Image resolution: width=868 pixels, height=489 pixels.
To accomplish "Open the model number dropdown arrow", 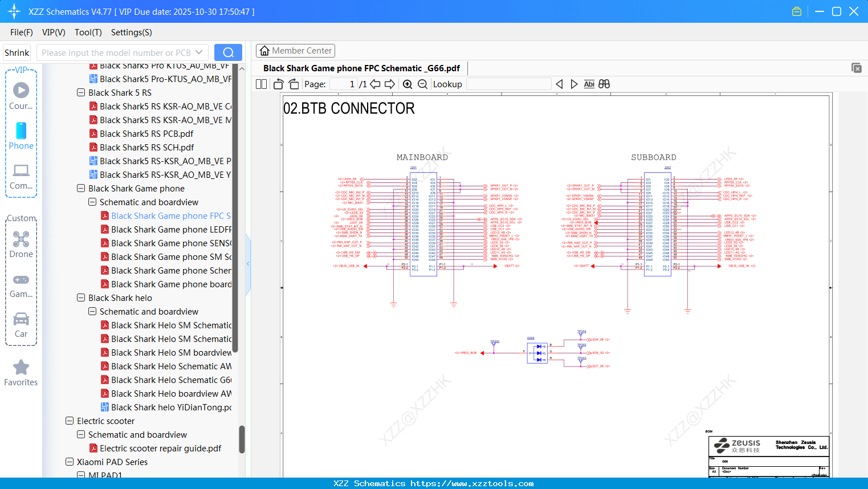I will coord(199,52).
